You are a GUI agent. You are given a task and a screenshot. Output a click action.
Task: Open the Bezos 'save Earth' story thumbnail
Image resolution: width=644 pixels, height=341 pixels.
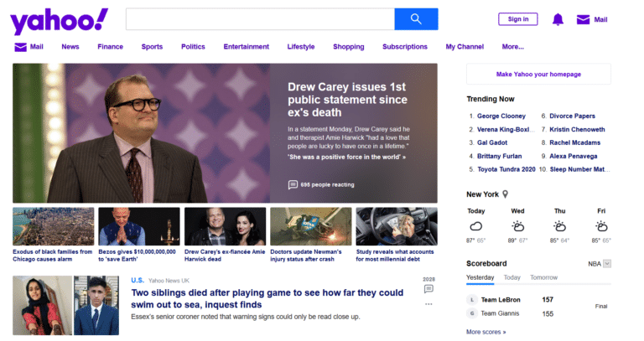tap(139, 226)
